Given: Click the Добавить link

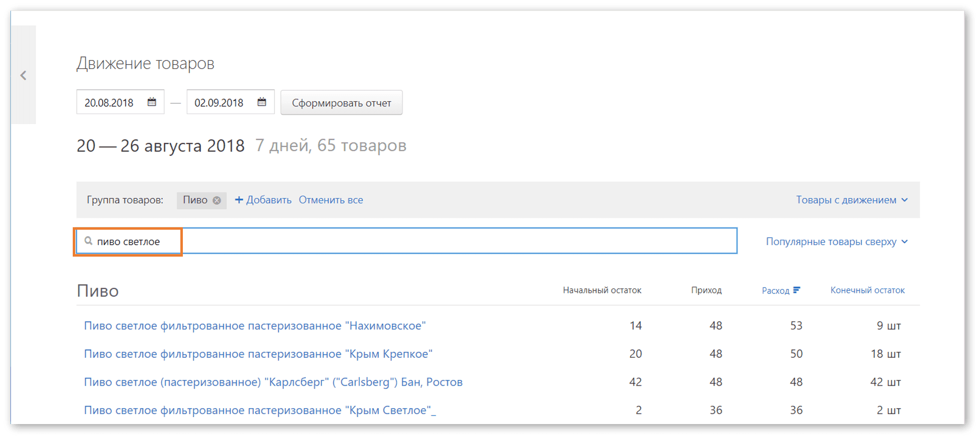Looking at the screenshot, I should [x=269, y=200].
